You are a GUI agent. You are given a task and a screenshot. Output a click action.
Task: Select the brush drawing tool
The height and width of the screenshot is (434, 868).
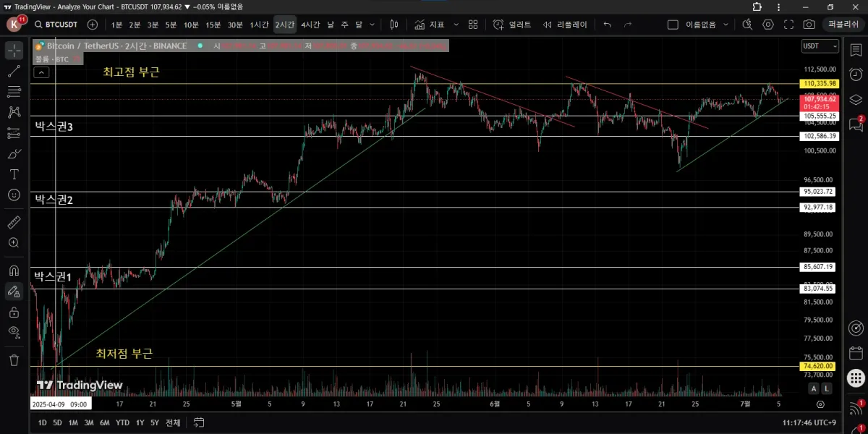pyautogui.click(x=14, y=153)
